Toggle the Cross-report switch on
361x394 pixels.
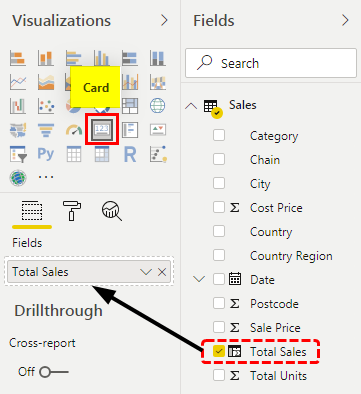[x=54, y=372]
